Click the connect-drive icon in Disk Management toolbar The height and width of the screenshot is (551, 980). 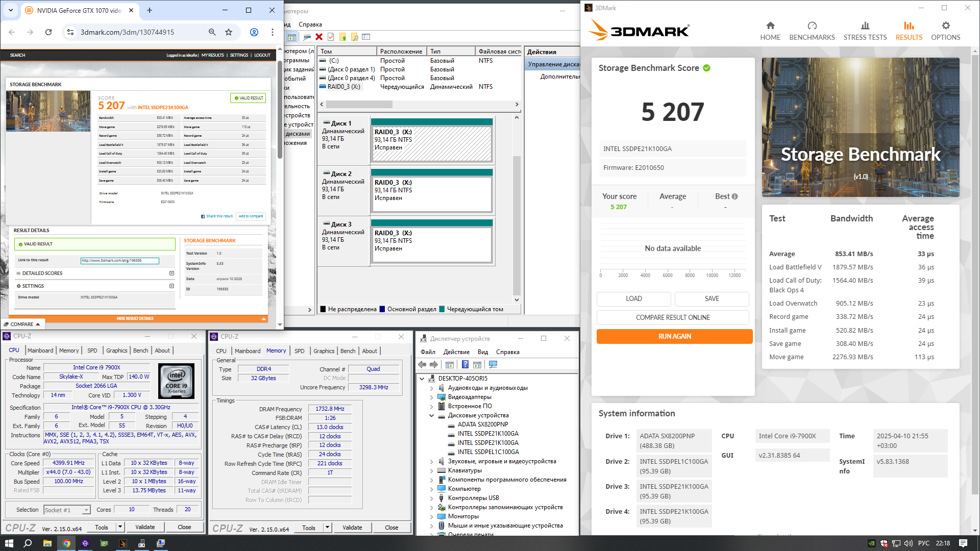(x=307, y=37)
